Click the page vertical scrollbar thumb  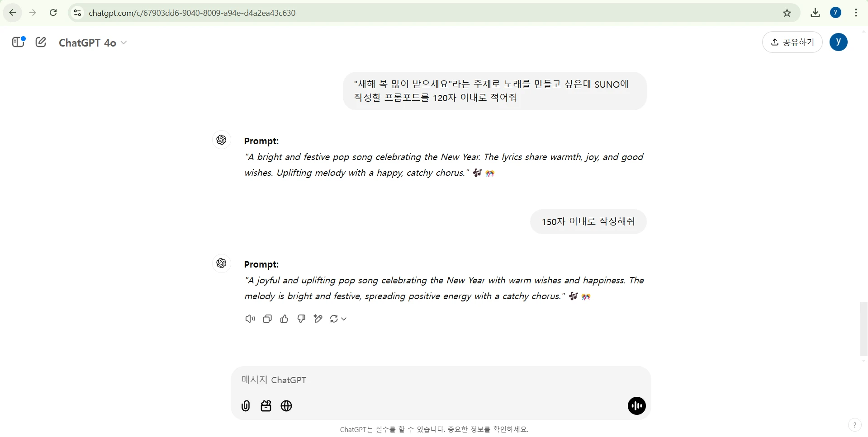pyautogui.click(x=863, y=329)
